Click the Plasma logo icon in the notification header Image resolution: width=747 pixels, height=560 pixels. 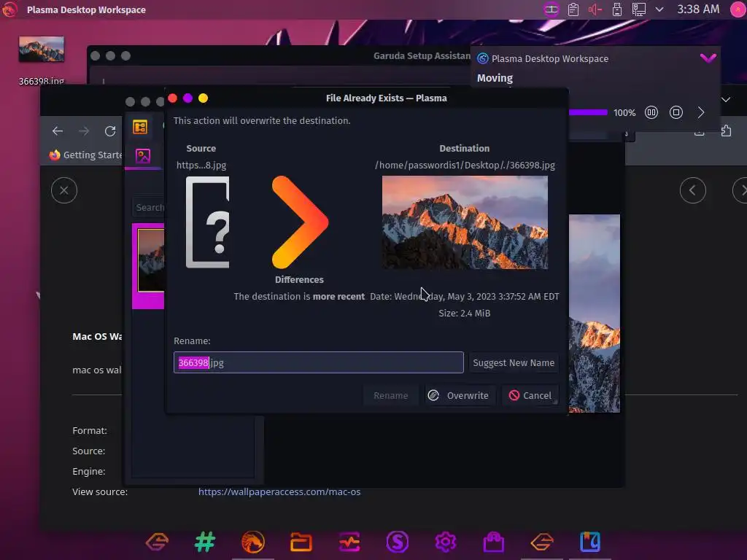(x=483, y=58)
